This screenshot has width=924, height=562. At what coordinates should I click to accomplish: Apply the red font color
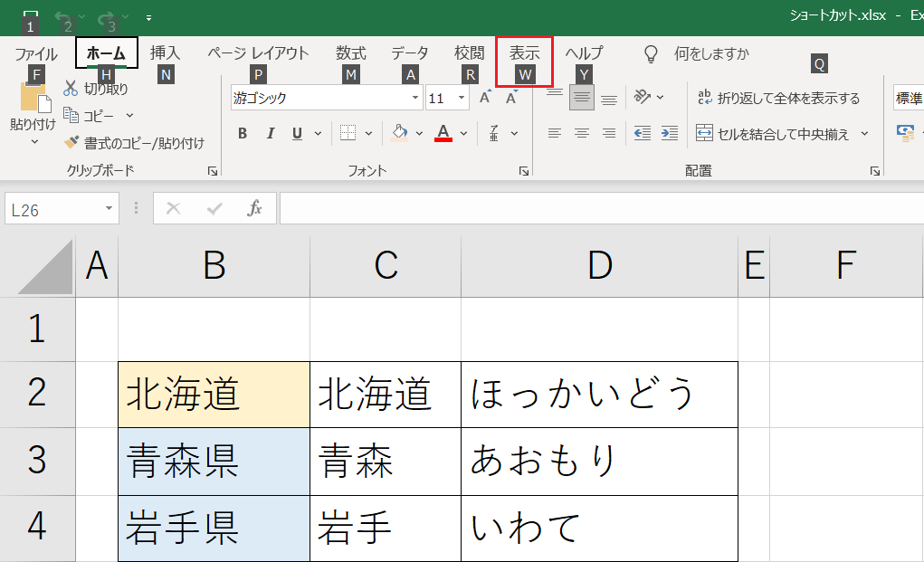443,133
